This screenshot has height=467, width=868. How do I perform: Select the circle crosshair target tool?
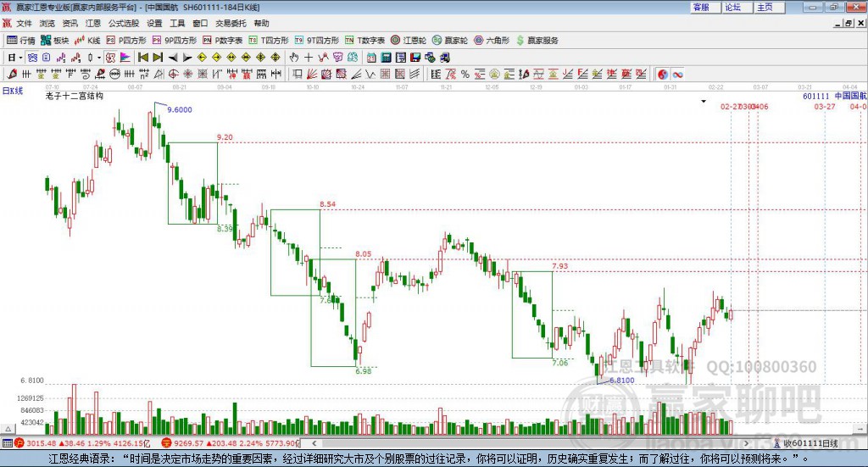(x=173, y=74)
